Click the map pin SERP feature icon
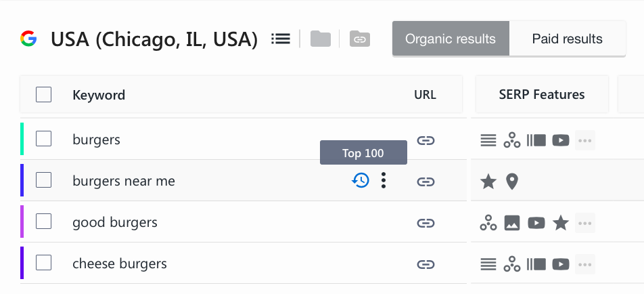 click(511, 182)
